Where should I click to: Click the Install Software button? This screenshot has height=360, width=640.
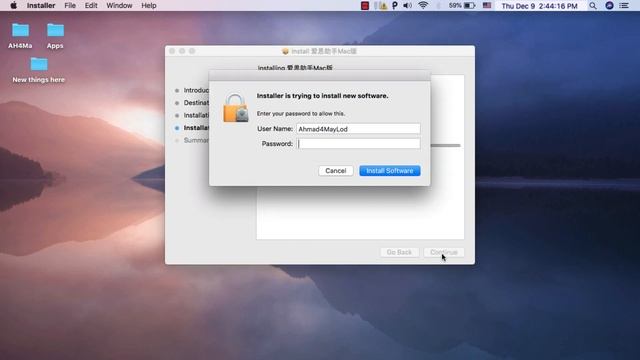pyautogui.click(x=389, y=171)
